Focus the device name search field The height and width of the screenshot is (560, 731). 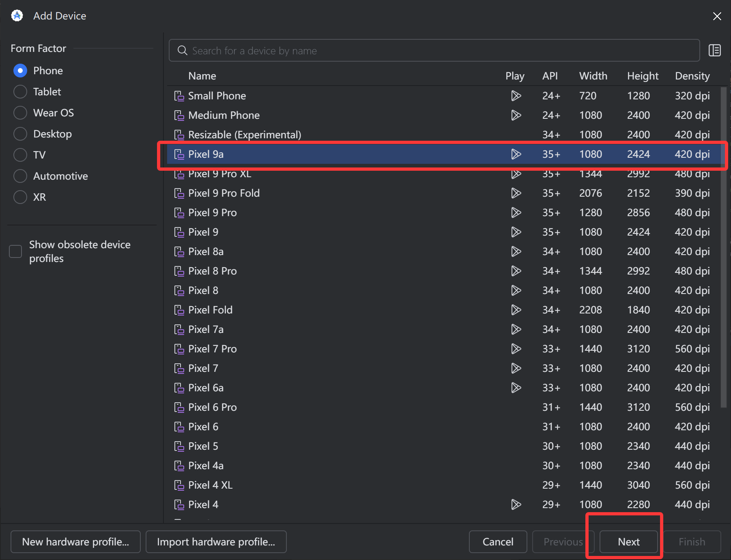[x=434, y=50]
